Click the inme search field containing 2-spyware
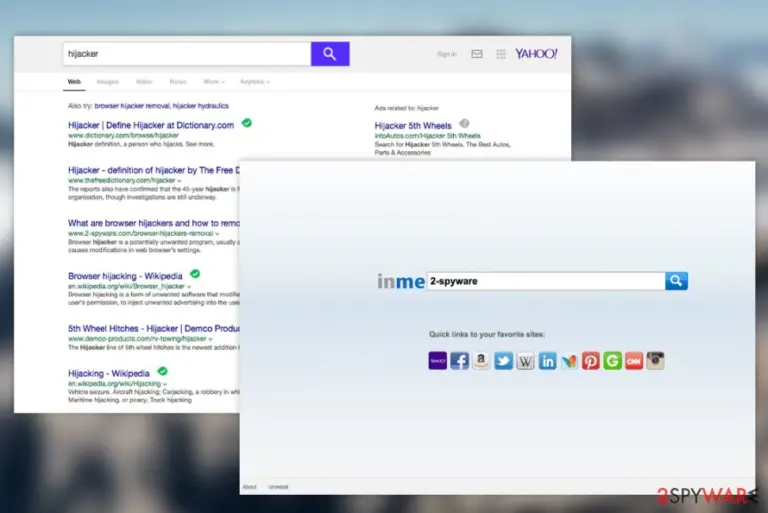The height and width of the screenshot is (513, 768). tap(546, 281)
